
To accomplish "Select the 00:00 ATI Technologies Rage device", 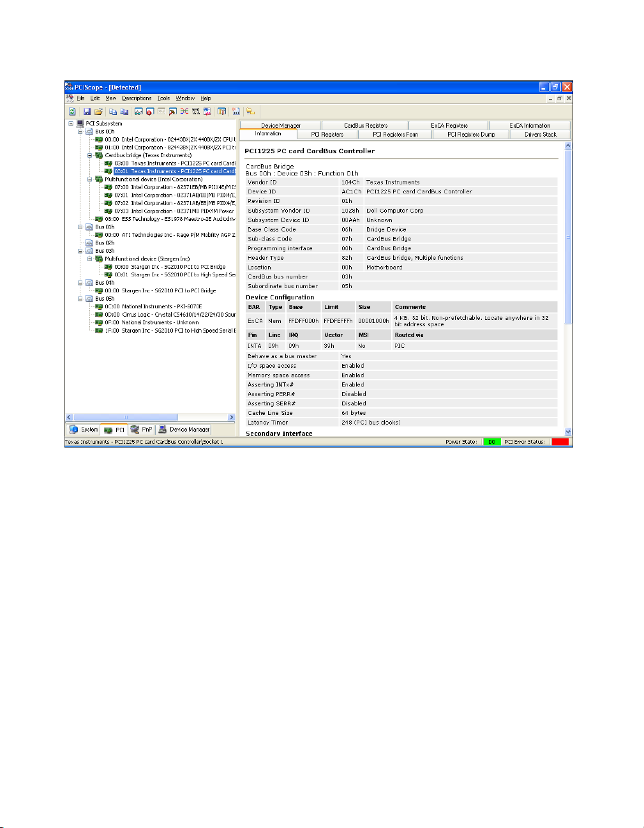I will point(170,235).
